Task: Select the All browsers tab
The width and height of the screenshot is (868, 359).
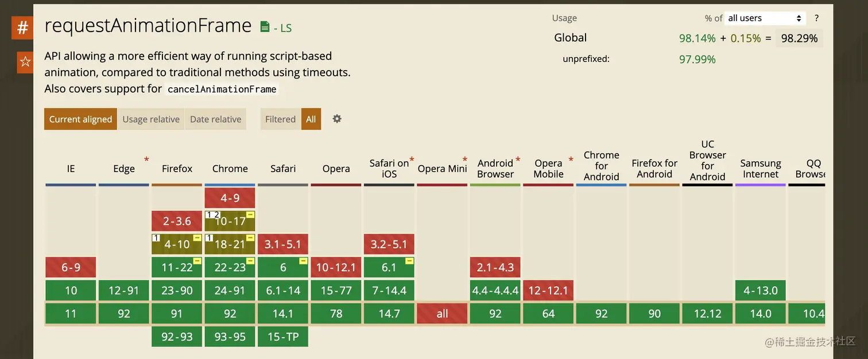Action: tap(311, 119)
